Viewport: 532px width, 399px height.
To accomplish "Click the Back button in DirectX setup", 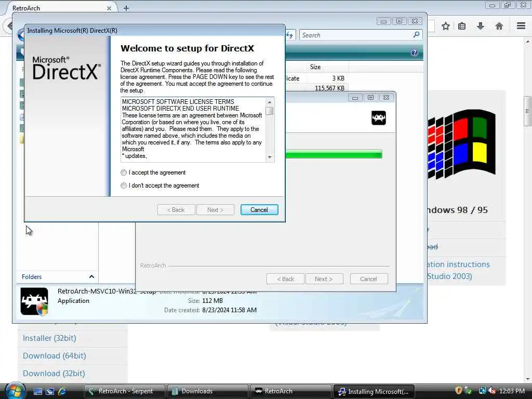I will (176, 210).
